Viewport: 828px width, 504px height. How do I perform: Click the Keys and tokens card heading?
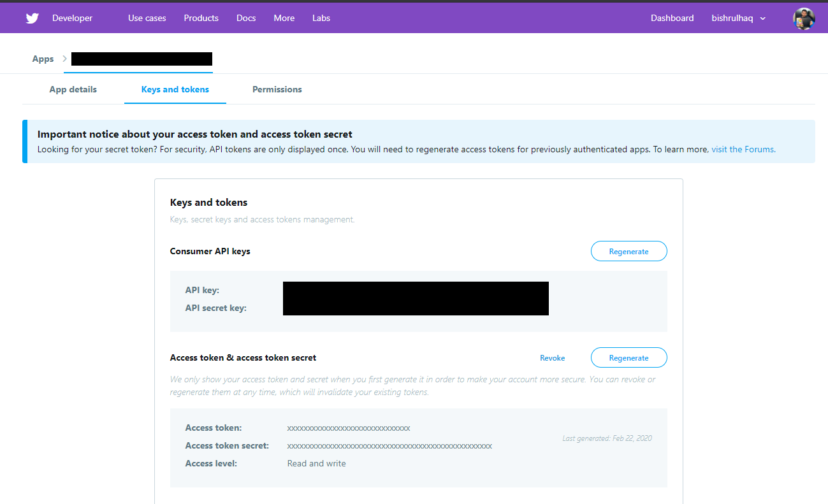pos(208,202)
